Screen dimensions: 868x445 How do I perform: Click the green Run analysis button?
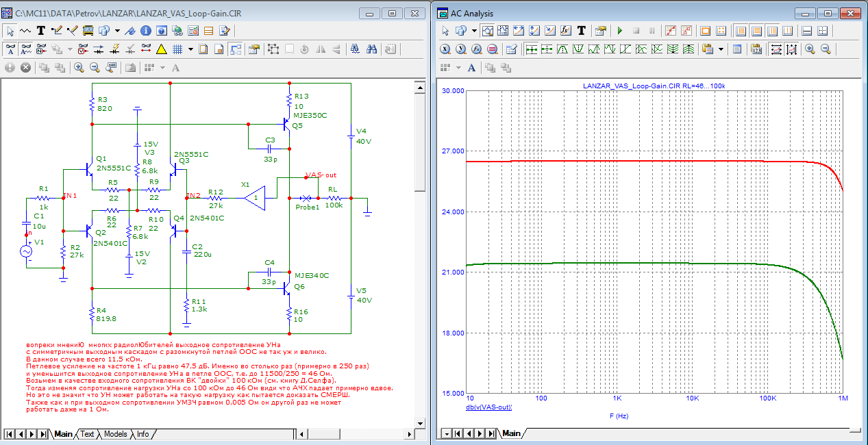619,30
